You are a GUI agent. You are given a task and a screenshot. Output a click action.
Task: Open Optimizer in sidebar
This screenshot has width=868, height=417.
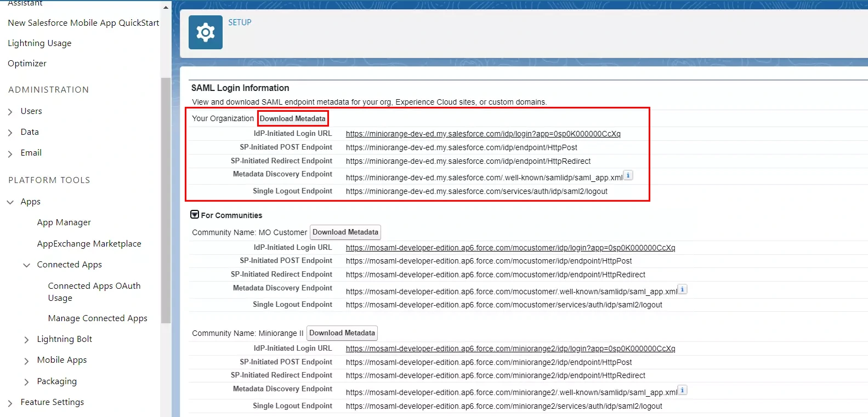(x=27, y=64)
